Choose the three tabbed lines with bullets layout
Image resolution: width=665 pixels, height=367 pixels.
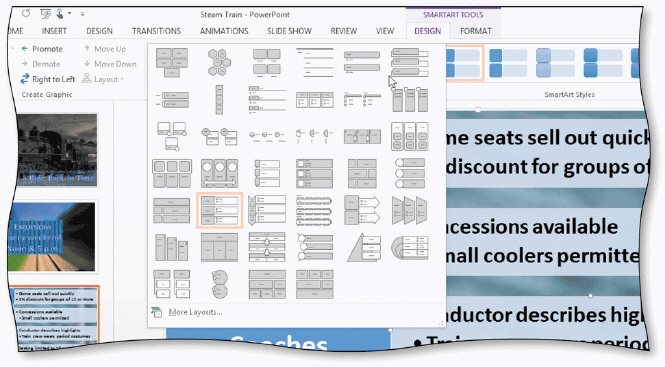click(267, 100)
